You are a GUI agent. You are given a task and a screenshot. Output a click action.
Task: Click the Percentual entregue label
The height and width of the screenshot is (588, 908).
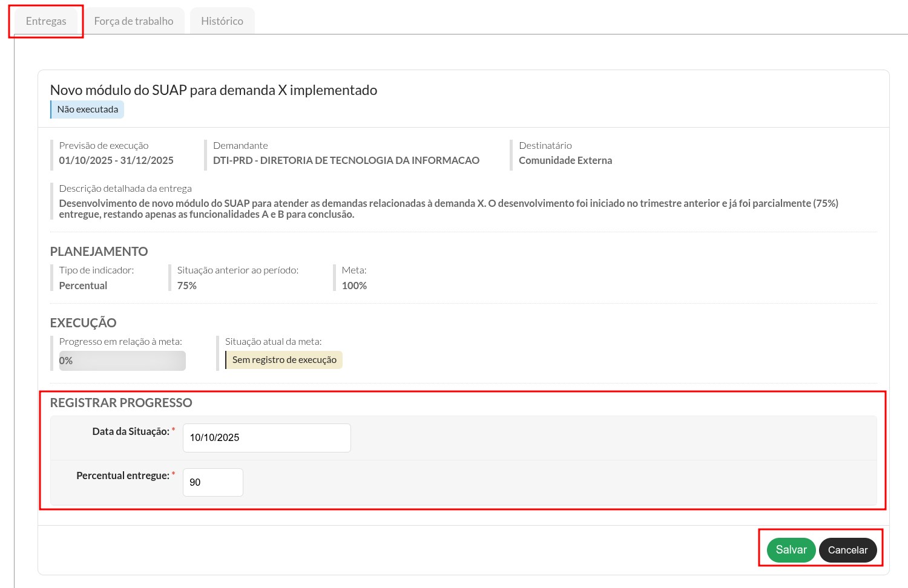(x=123, y=475)
